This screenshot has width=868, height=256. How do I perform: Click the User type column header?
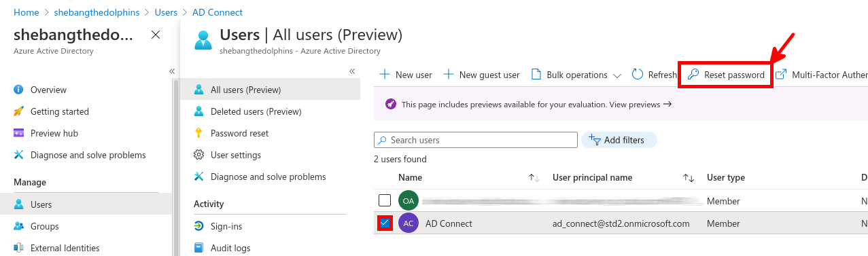[x=726, y=178]
